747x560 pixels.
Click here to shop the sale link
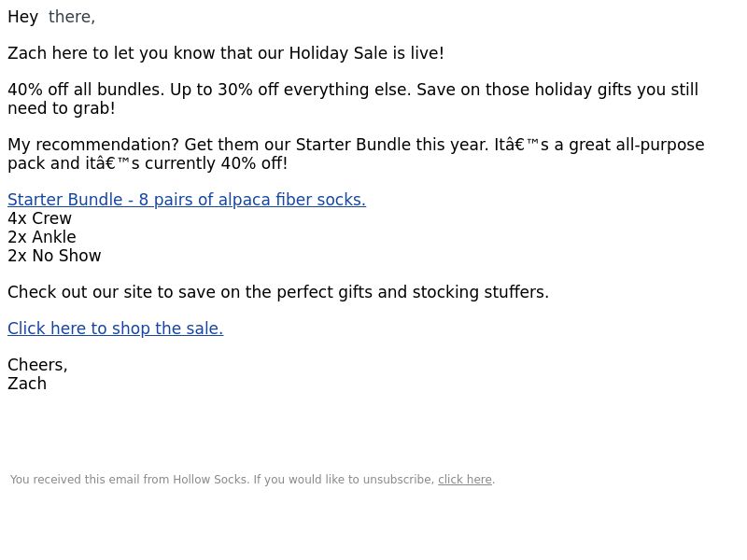tap(115, 329)
